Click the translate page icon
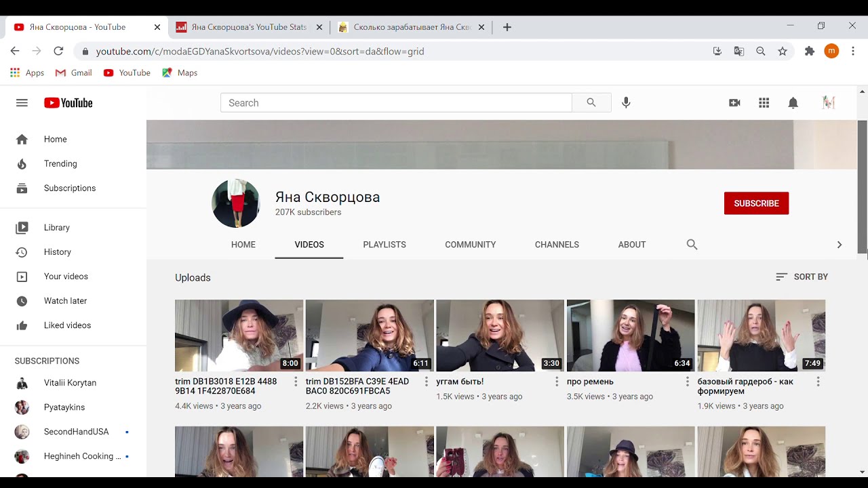This screenshot has width=868, height=488. click(x=739, y=51)
